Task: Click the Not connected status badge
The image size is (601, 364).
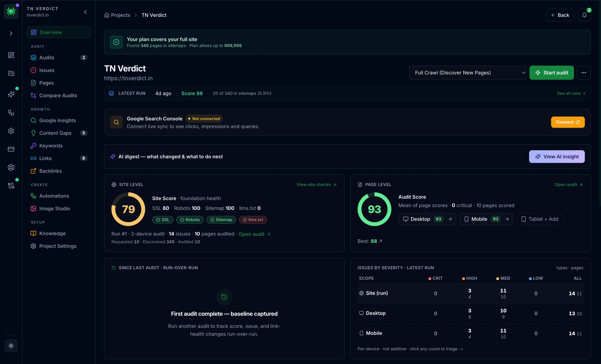Action: coord(204,119)
